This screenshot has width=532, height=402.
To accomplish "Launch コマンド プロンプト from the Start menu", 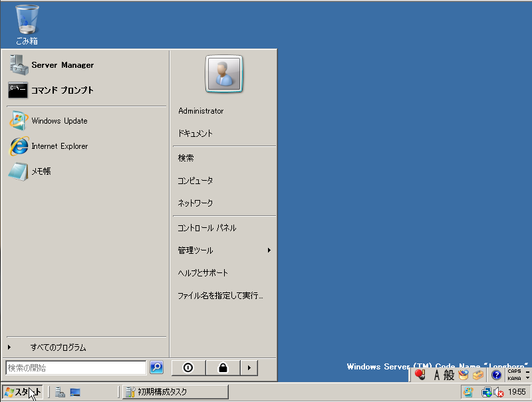I will 86,90.
